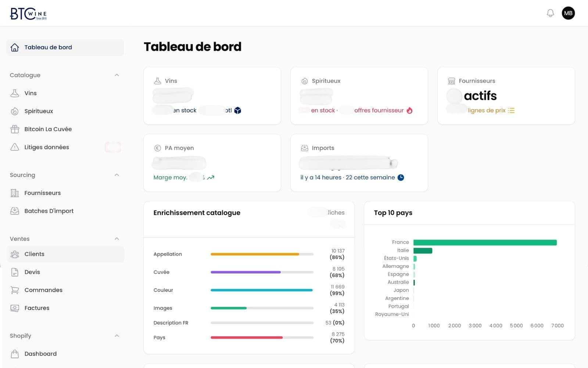Viewport: 588px width, 368px height.
Task: Open the Shopify Dashboard page
Action: click(x=65, y=354)
